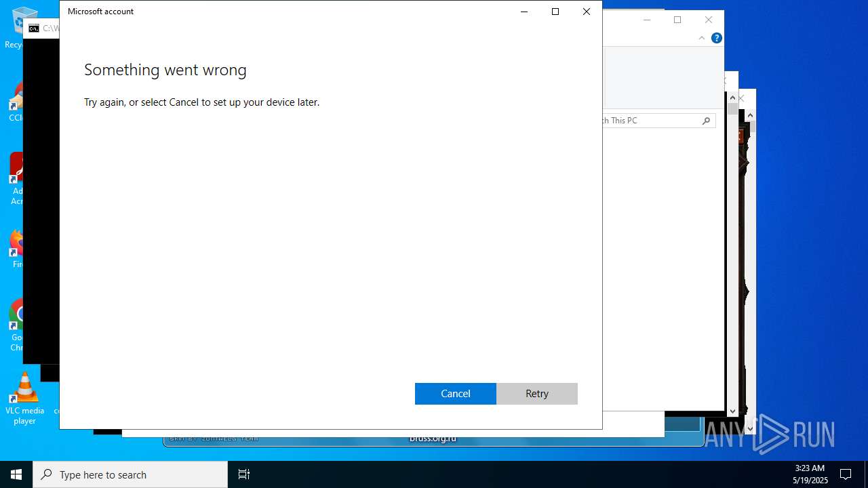868x488 pixels.
Task: Launch Firefox desktop shortcut
Action: pyautogui.click(x=16, y=249)
